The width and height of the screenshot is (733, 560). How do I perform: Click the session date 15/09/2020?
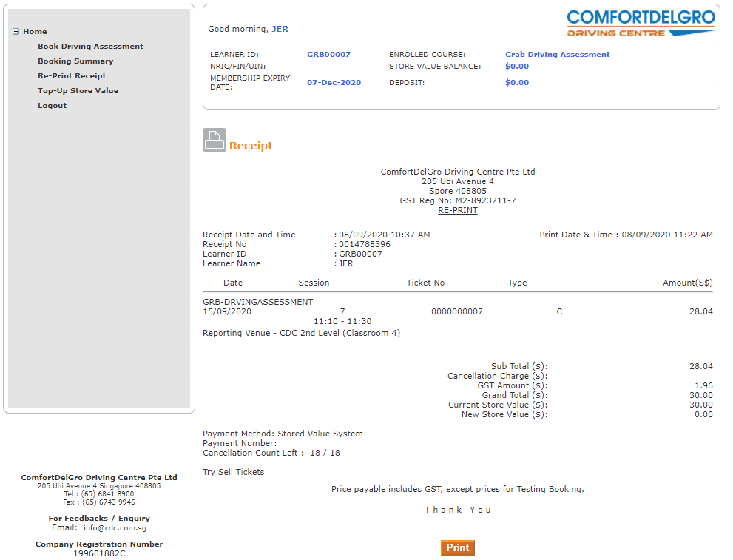tap(227, 311)
